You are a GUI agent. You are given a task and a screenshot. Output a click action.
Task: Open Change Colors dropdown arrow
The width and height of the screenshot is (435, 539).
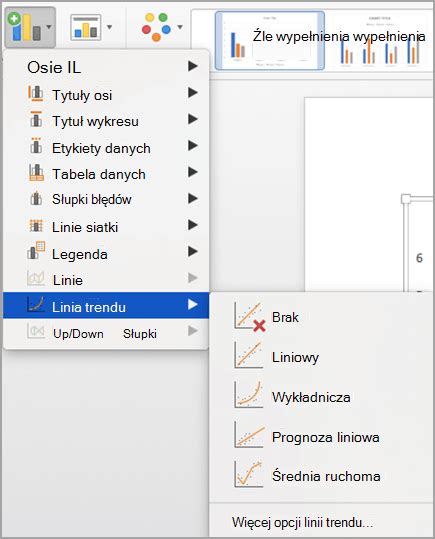tap(180, 27)
